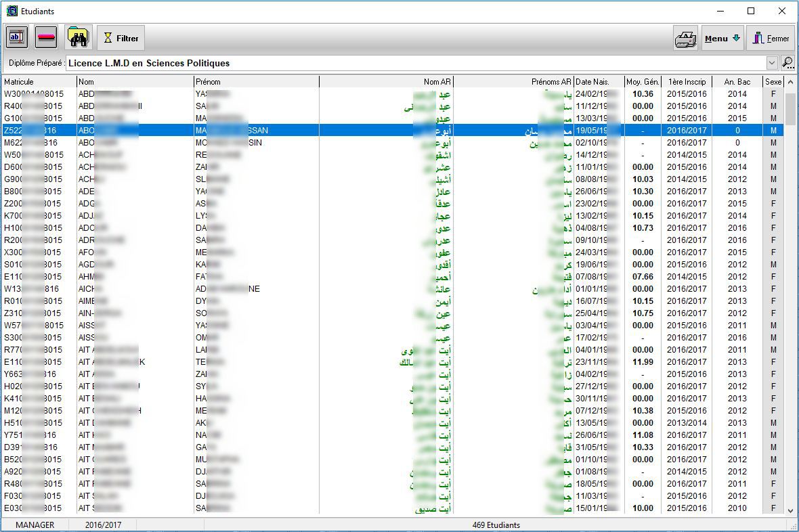Click the 24/02 birth date cell
The width and height of the screenshot is (799, 532).
tap(599, 94)
